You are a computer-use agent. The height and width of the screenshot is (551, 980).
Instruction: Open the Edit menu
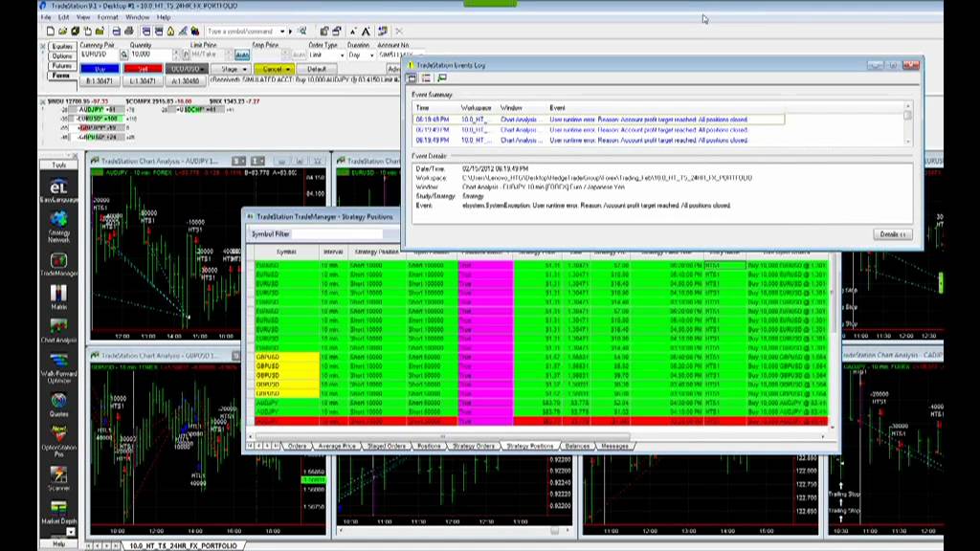(x=64, y=17)
